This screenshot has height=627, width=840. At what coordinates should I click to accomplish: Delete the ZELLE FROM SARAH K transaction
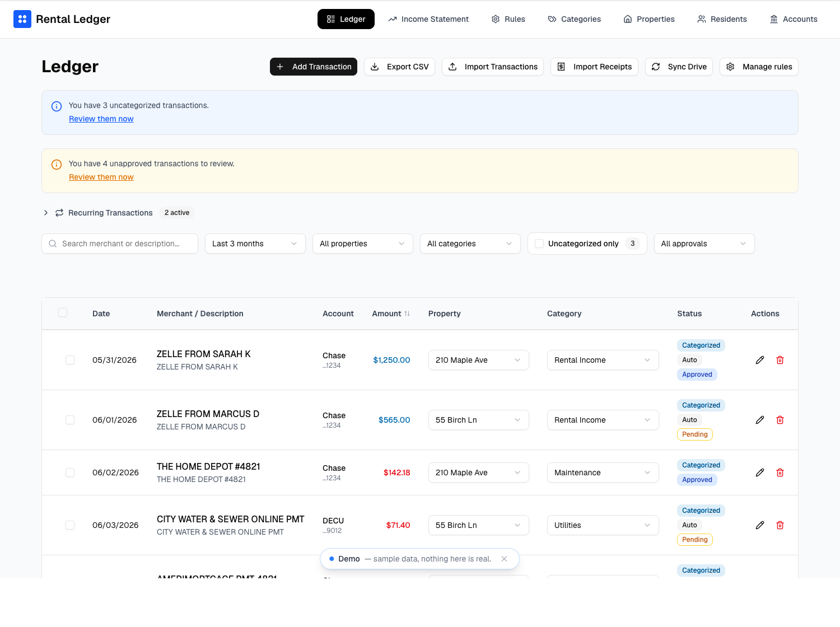tap(780, 360)
